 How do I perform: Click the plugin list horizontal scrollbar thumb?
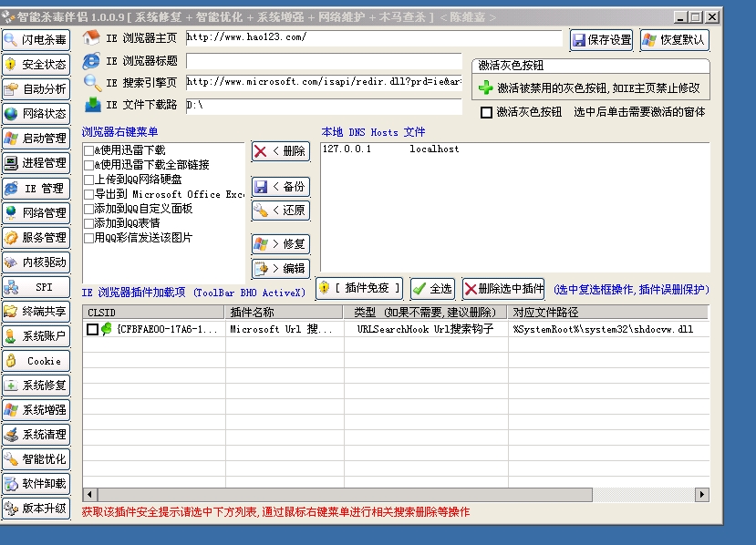(x=345, y=494)
